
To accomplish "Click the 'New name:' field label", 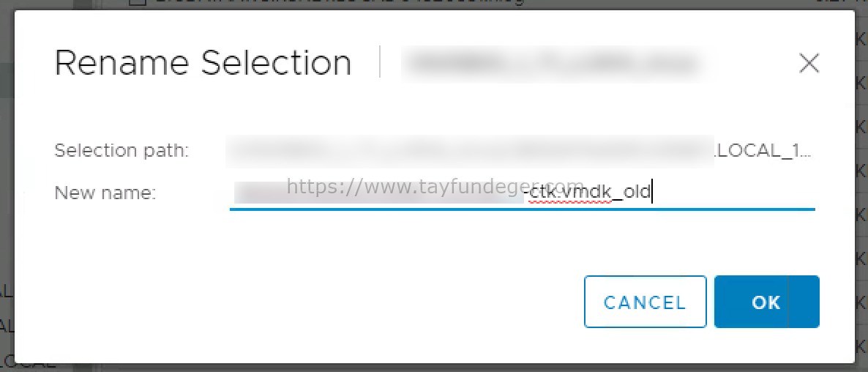I will [105, 193].
